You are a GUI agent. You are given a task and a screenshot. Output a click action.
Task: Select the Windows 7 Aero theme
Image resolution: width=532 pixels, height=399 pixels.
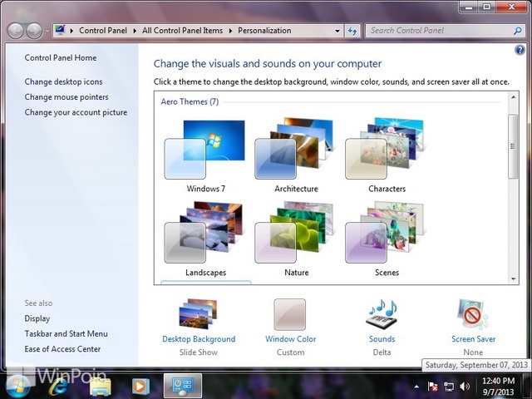(205, 155)
